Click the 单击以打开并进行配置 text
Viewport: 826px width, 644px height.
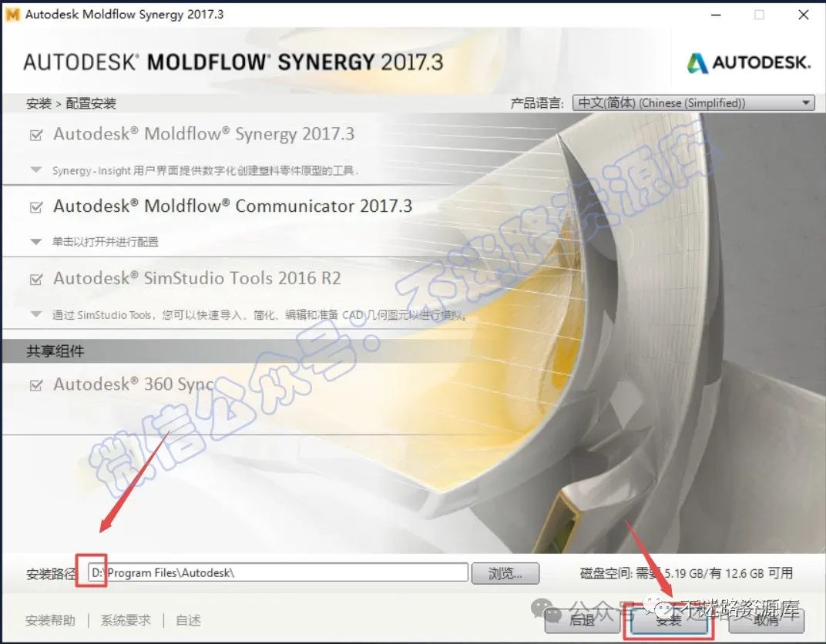click(x=106, y=242)
